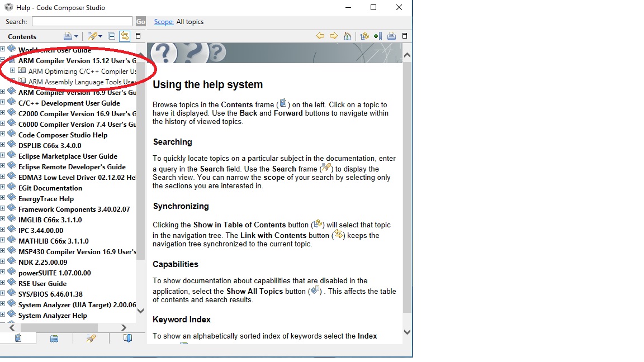Switch to the Search Results tab at the bottom
Image resolution: width=644 pixels, height=362 pixels.
91,338
